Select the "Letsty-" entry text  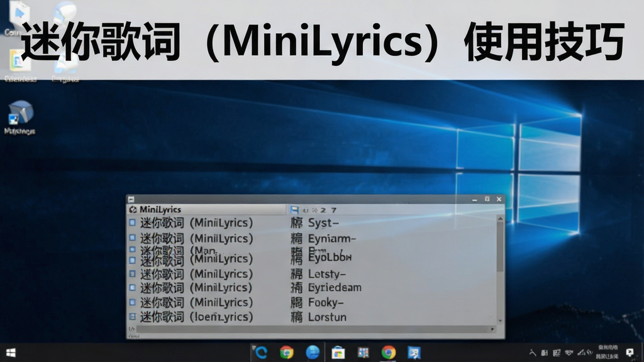coord(327,274)
